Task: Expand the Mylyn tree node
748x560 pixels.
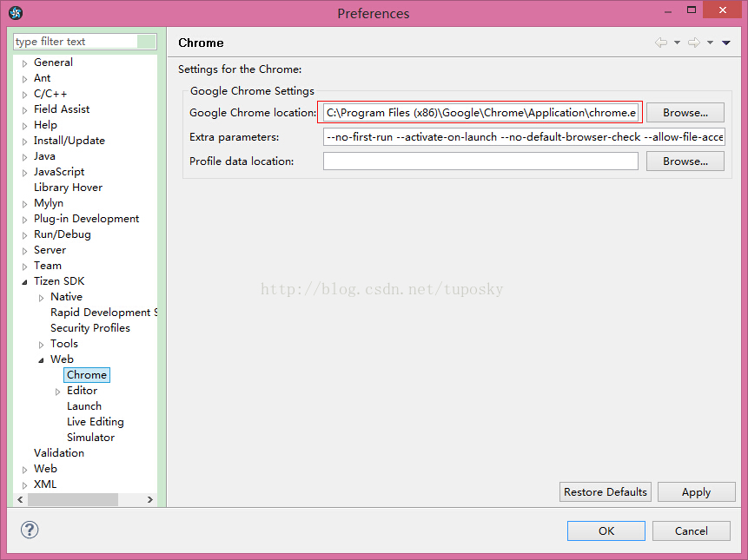Action: tap(25, 204)
